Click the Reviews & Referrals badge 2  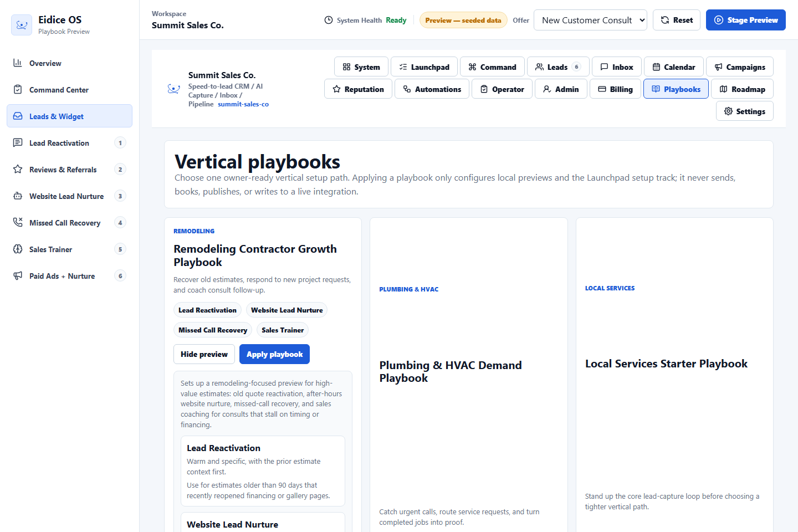120,169
